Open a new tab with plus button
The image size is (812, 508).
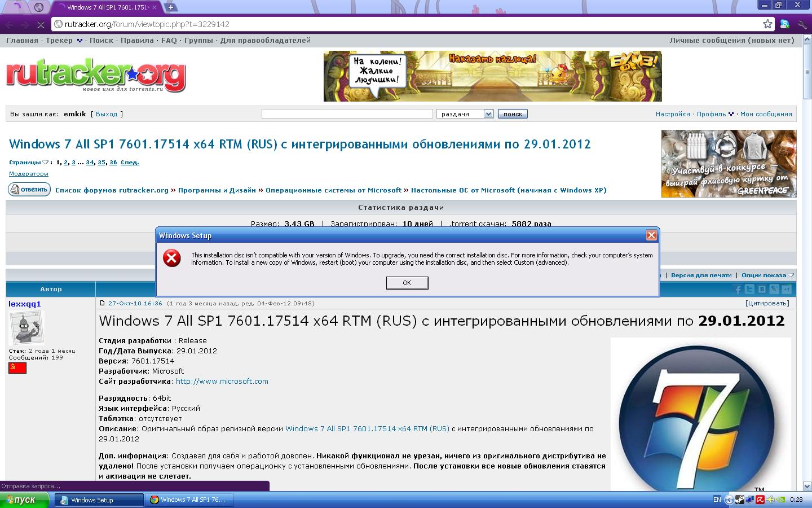tap(171, 7)
